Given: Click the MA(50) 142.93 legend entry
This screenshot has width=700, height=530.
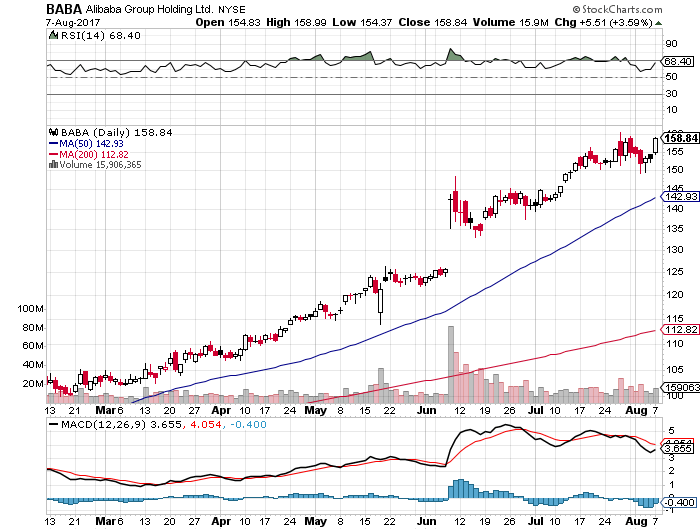Looking at the screenshot, I should point(86,144).
